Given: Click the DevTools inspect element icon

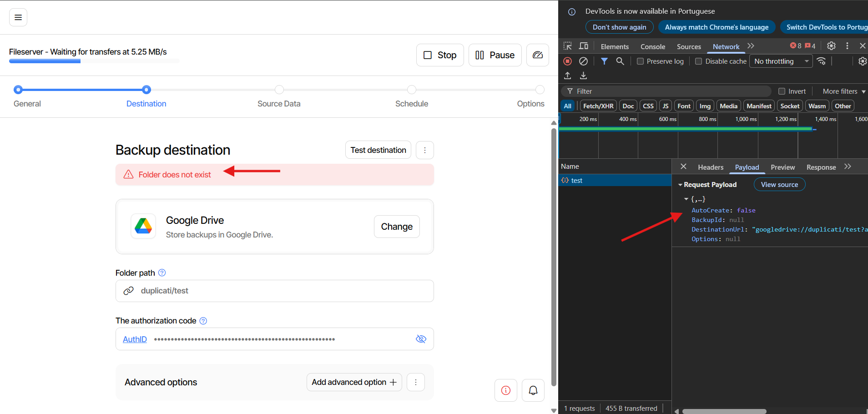Looking at the screenshot, I should pyautogui.click(x=567, y=46).
